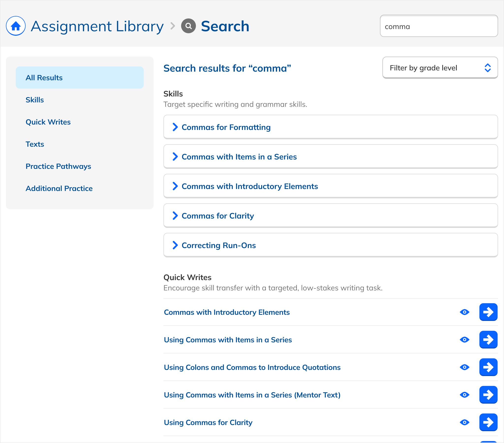Click arrow button for the Mentor Text quick write
504x443 pixels.
(x=488, y=395)
